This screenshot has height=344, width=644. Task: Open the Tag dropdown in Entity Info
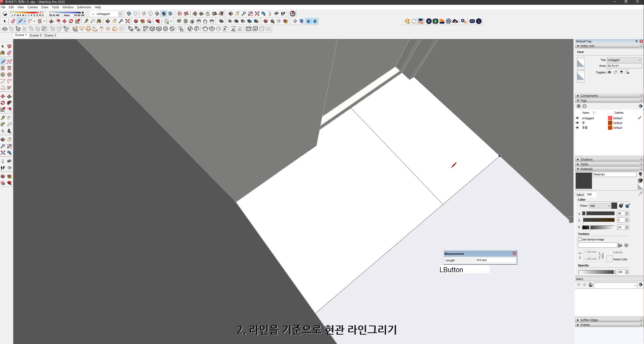624,60
